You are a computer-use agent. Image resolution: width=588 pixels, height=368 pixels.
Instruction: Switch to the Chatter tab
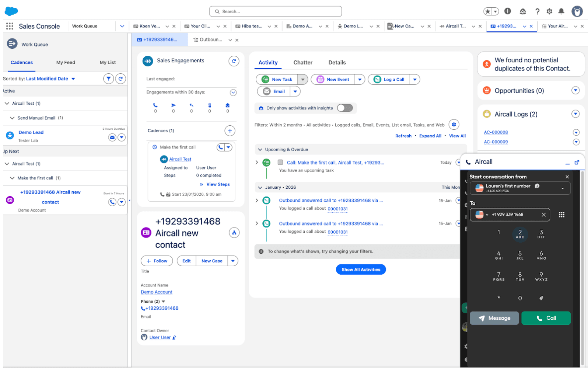(302, 63)
